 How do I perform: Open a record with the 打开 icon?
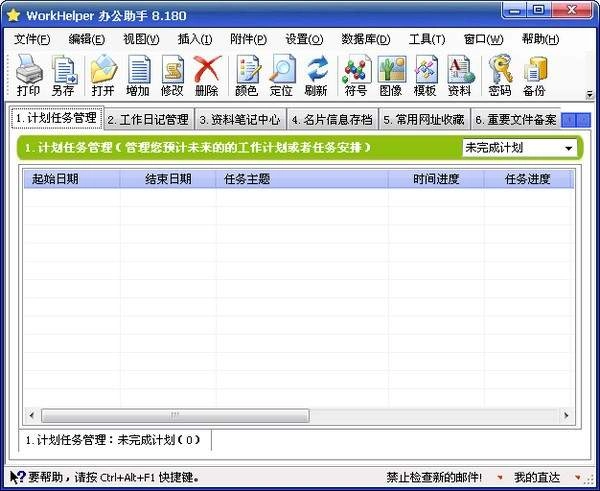pos(103,75)
